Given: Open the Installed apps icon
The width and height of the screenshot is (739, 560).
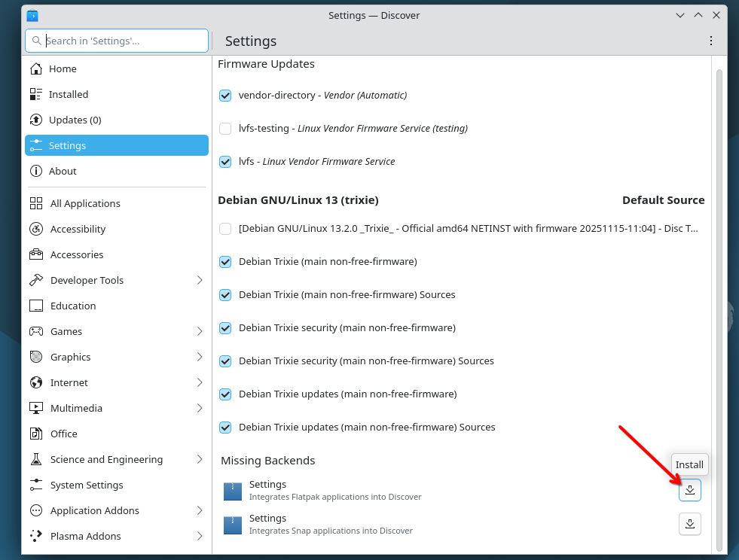Looking at the screenshot, I should click(x=36, y=94).
